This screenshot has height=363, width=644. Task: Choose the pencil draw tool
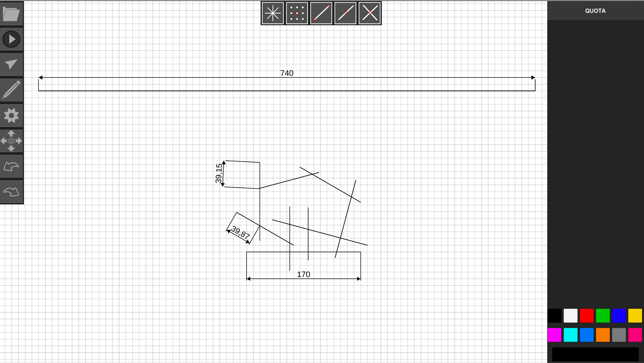click(11, 90)
